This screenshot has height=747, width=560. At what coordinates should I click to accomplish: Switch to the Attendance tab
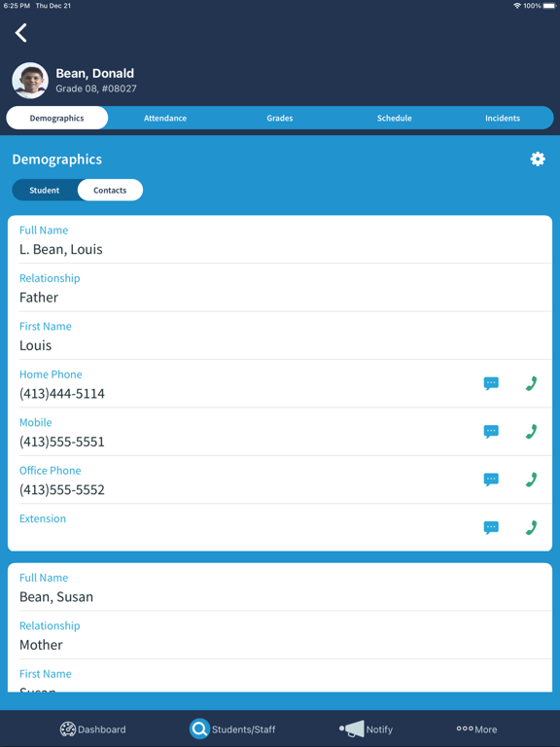click(165, 118)
